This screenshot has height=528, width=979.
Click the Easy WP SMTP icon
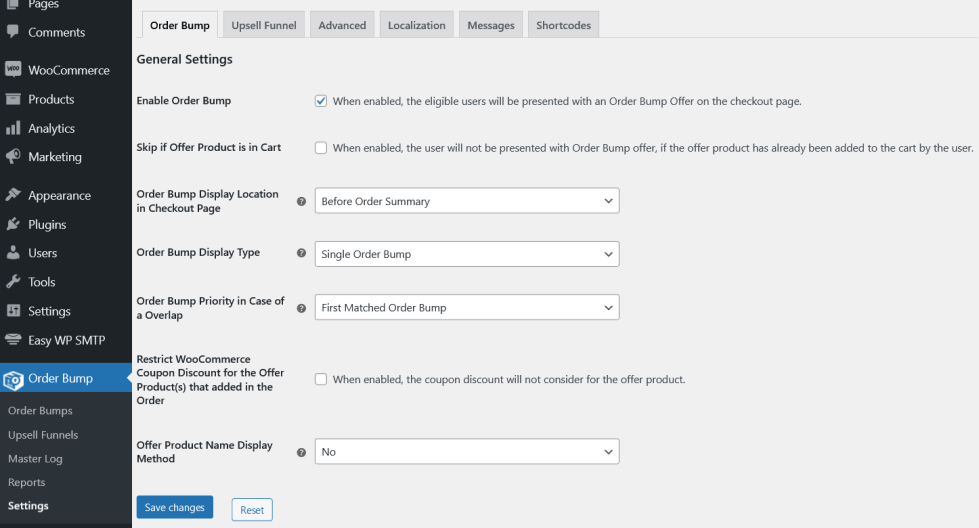13,340
